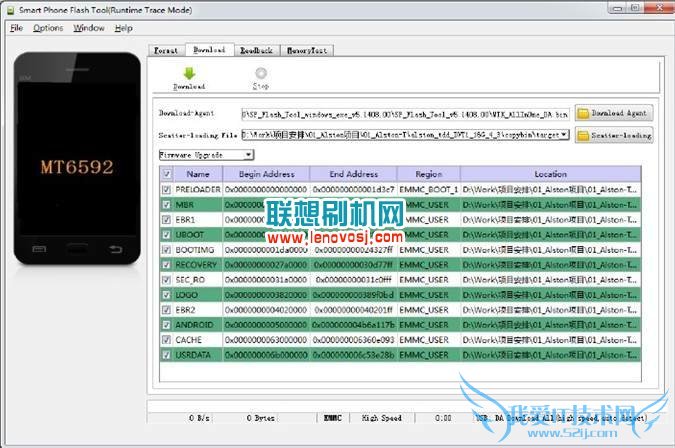675x448 pixels.
Task: Click the EBR2 end address cell
Action: coord(353,310)
